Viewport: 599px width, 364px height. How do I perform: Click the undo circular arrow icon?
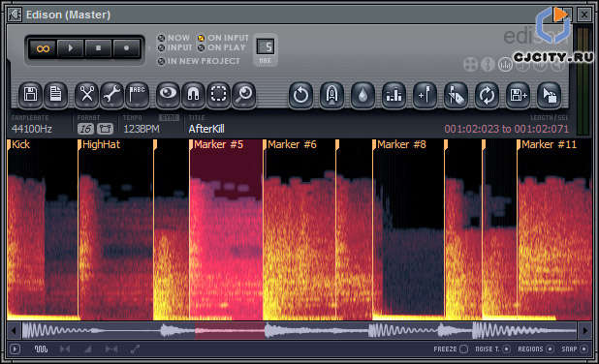tap(300, 96)
